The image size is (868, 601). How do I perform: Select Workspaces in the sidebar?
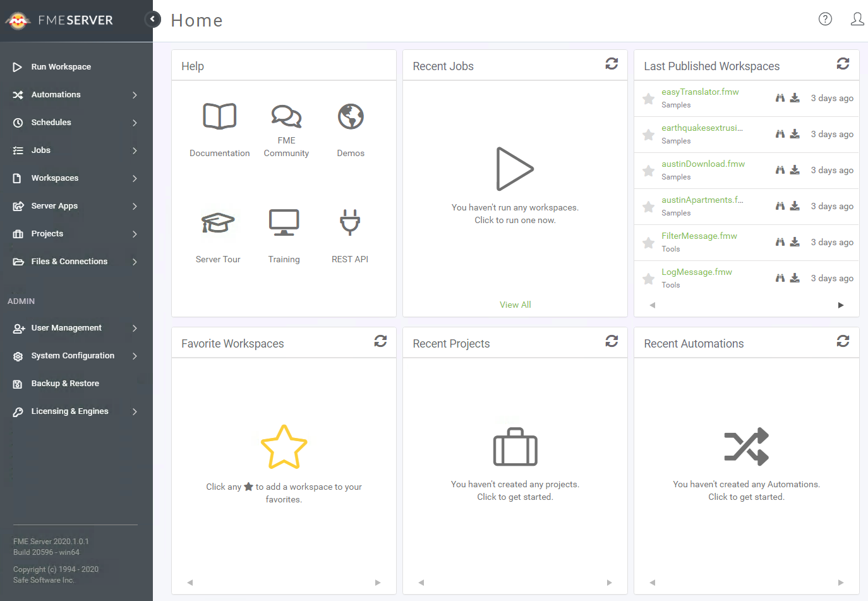(55, 178)
